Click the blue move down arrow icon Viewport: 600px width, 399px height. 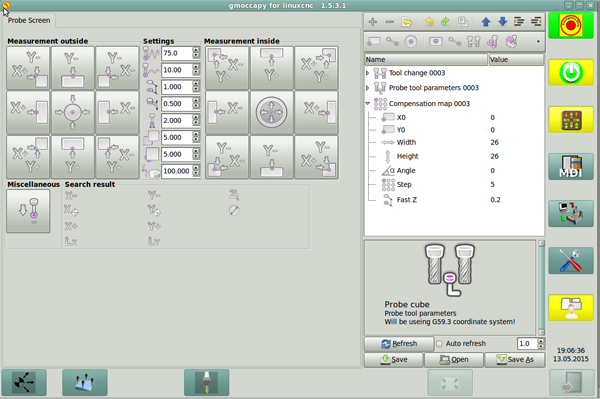(x=502, y=22)
